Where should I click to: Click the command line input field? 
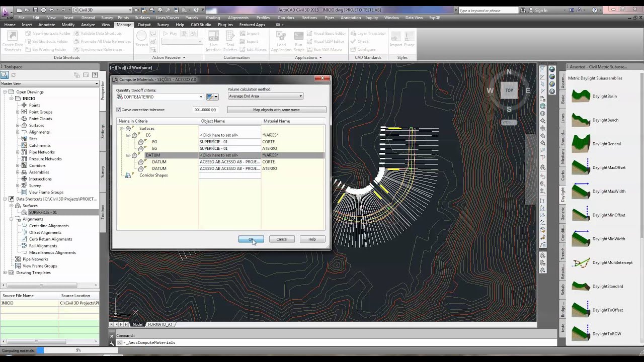[x=337, y=342]
